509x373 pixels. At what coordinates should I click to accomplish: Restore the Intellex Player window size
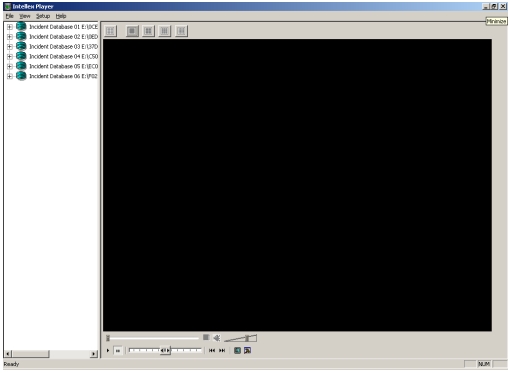[x=494, y=6]
